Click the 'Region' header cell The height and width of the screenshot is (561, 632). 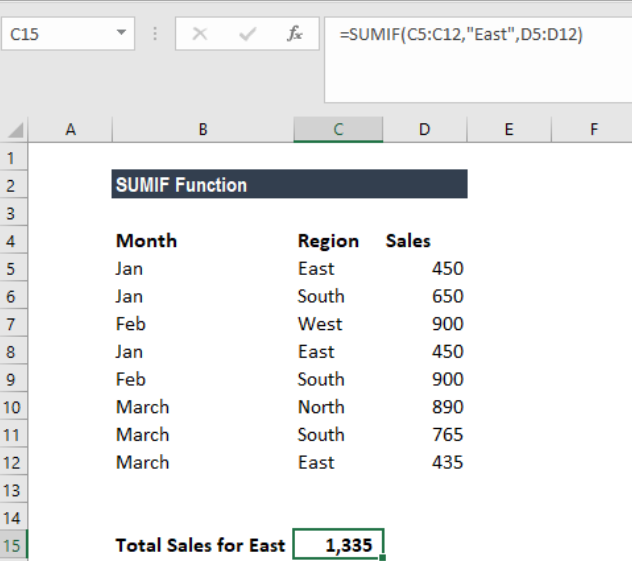tap(338, 241)
